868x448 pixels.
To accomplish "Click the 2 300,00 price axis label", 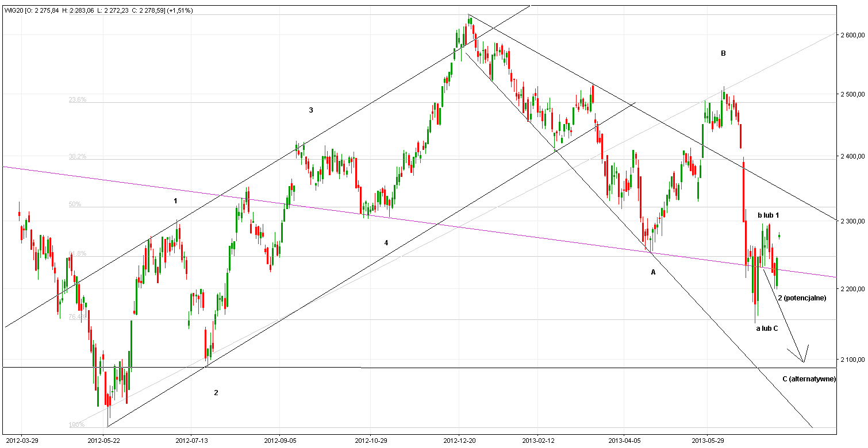I will coord(853,221).
